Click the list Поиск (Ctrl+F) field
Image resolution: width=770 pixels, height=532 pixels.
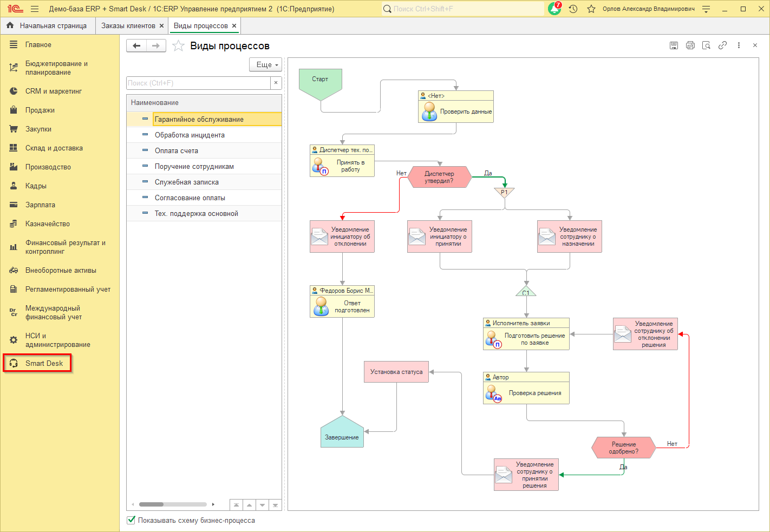tap(198, 83)
